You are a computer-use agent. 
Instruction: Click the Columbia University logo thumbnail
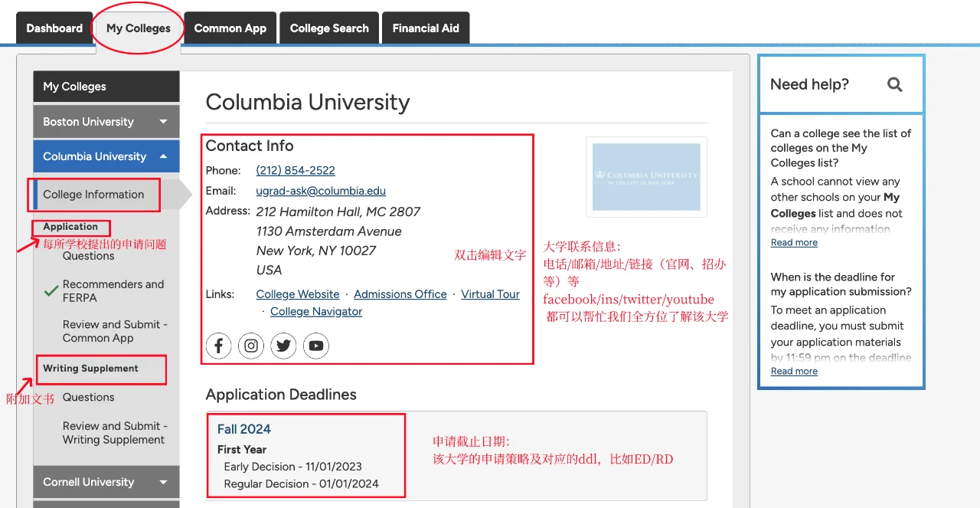pos(646,176)
